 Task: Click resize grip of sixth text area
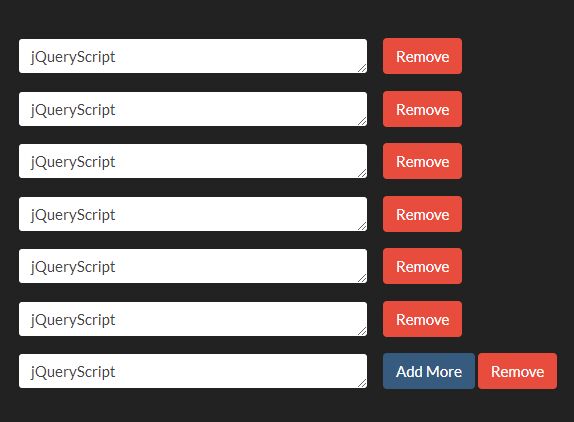(x=362, y=331)
